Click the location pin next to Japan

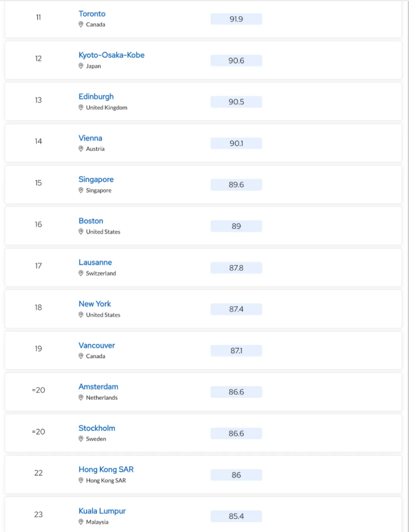[x=81, y=66]
